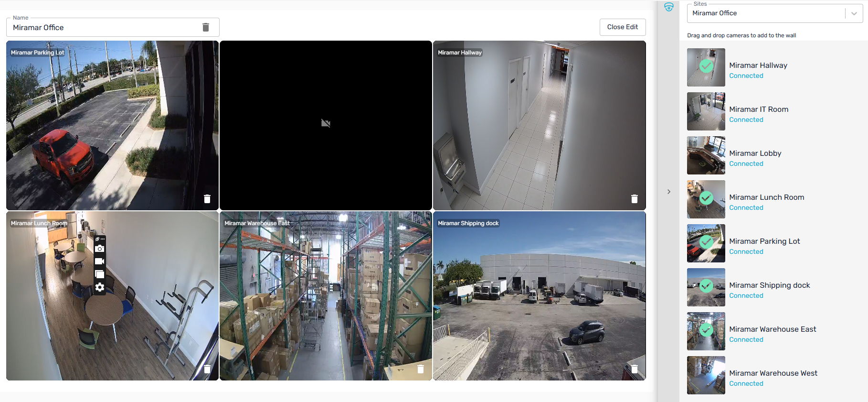The width and height of the screenshot is (868, 402).
Task: Open the Sites dropdown arrow
Action: click(854, 13)
